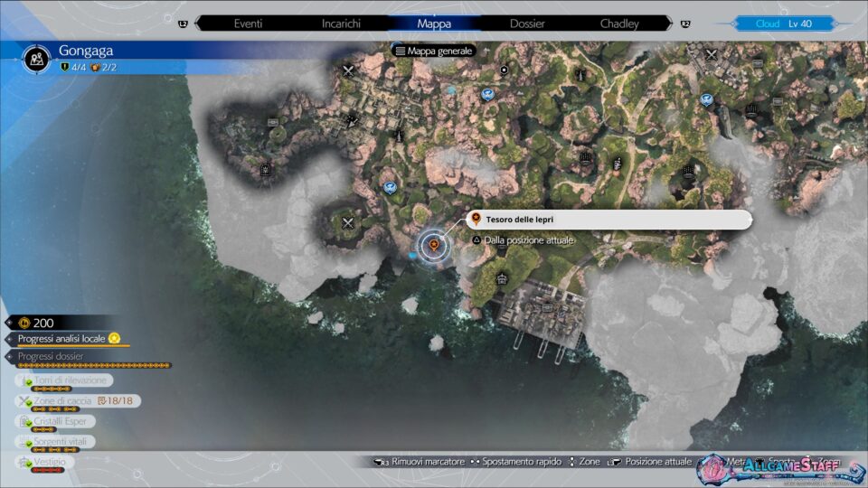Image resolution: width=868 pixels, height=488 pixels.
Task: Click the R2 next-tab button icon
Action: (685, 24)
